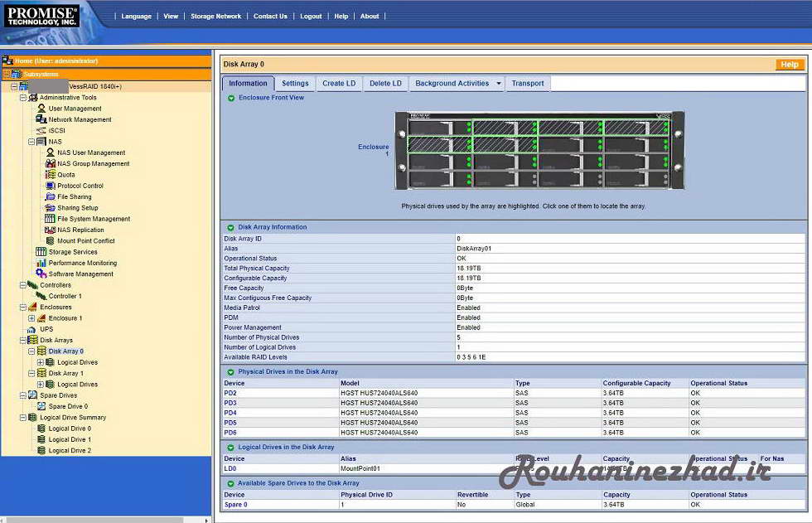The width and height of the screenshot is (812, 523).
Task: Select Storage Services icon
Action: pyautogui.click(x=41, y=252)
